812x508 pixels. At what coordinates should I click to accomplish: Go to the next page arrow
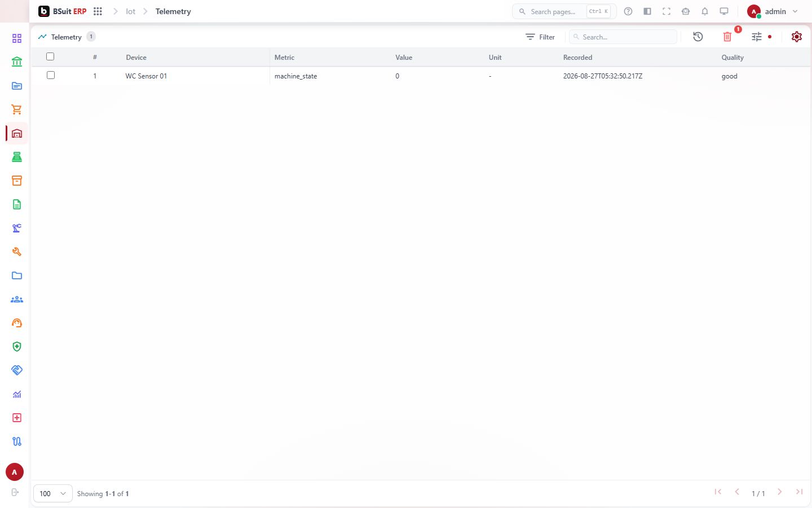point(780,492)
